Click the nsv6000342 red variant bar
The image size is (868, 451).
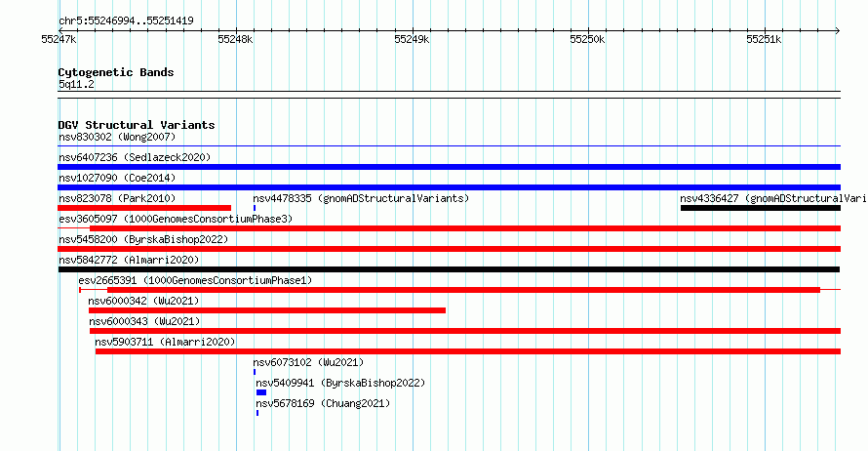(267, 310)
